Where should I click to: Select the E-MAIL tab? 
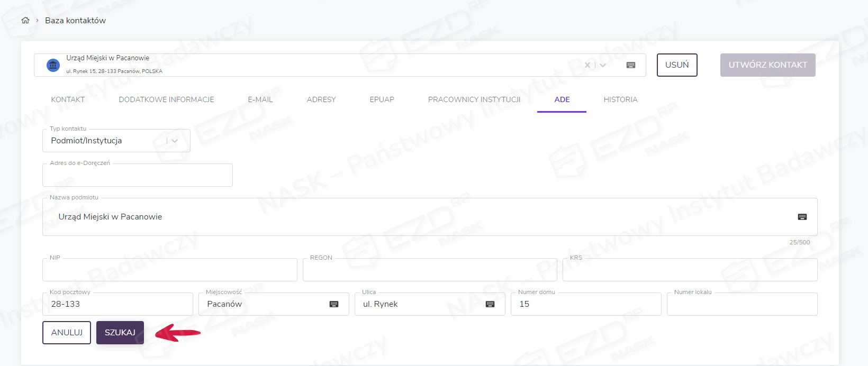260,99
